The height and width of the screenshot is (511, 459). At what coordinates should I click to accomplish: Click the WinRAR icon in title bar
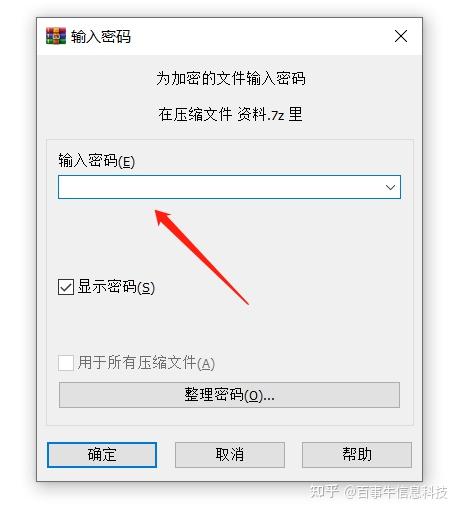coord(56,36)
